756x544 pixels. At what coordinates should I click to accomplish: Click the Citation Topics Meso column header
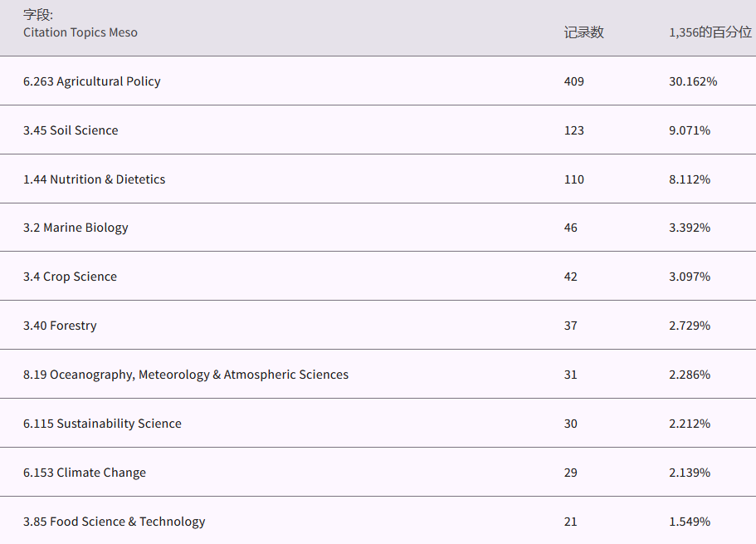[80, 32]
